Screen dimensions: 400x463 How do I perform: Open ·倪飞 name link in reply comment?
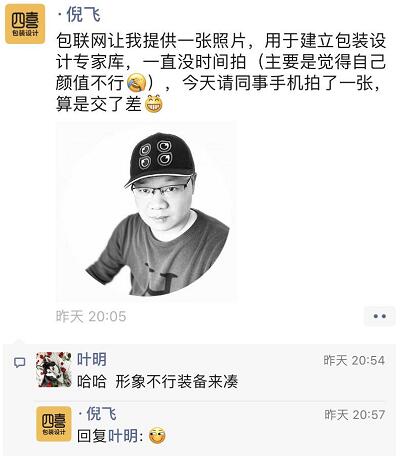point(97,414)
